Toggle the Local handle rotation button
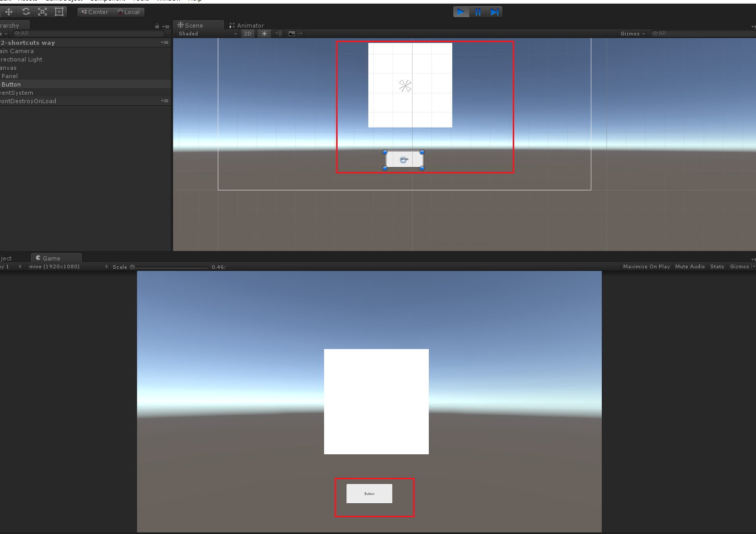The height and width of the screenshot is (534, 756). click(128, 12)
